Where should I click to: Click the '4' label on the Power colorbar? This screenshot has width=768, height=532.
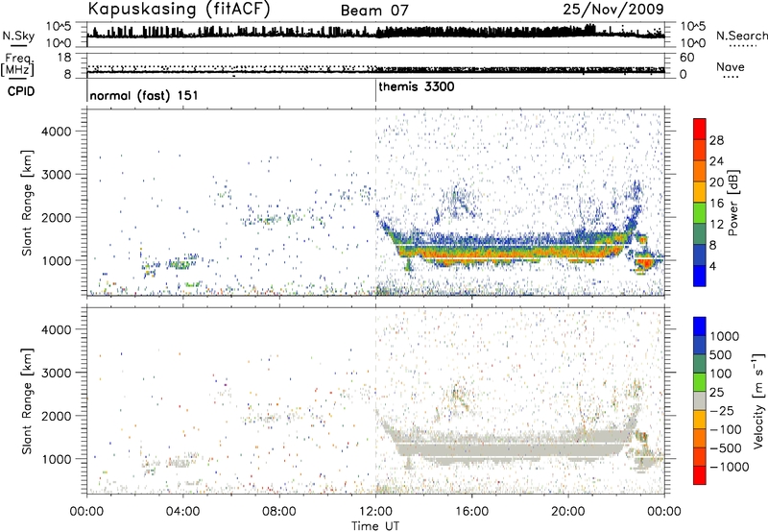coord(712,266)
